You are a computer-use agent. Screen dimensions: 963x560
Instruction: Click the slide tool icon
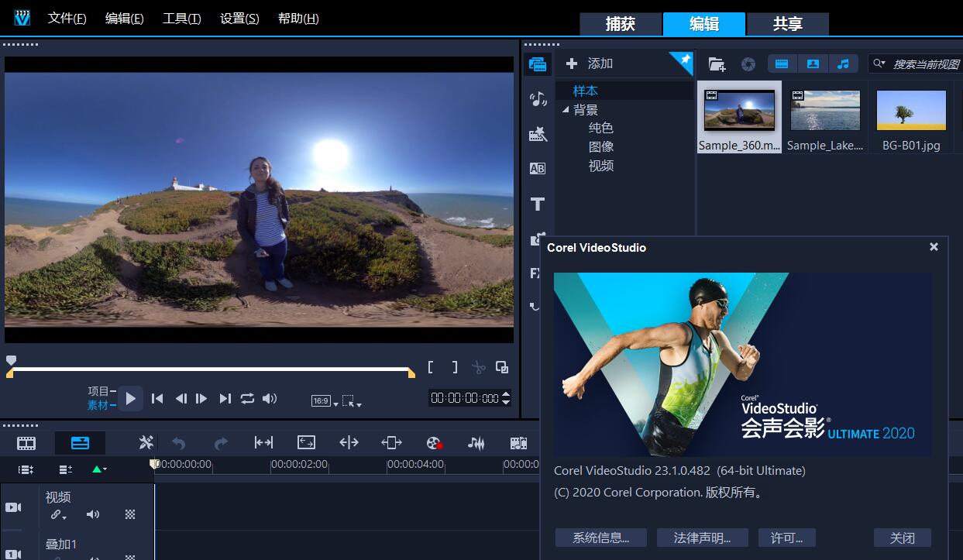pos(391,442)
